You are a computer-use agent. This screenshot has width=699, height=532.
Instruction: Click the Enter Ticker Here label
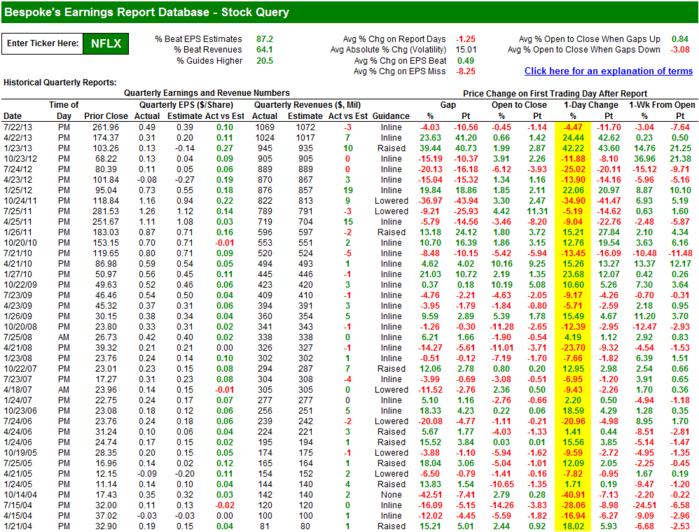43,44
